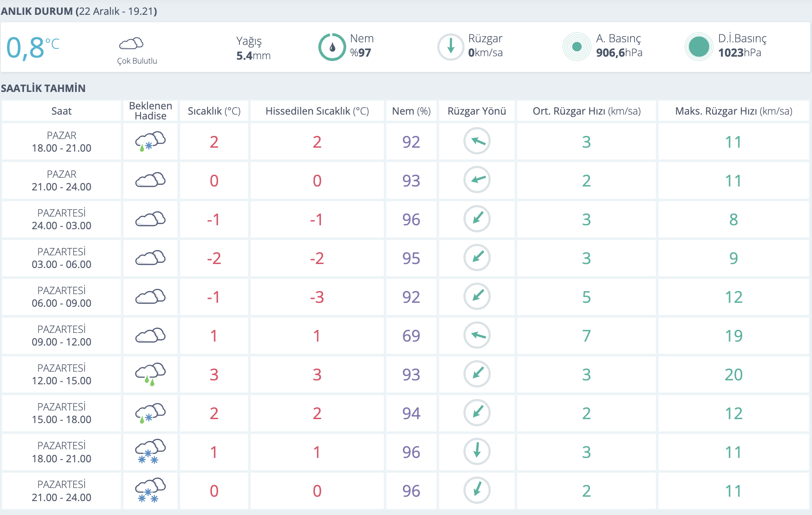Click the rain icon for PAZARTESİ 12.00 - 15.00

pyautogui.click(x=150, y=374)
